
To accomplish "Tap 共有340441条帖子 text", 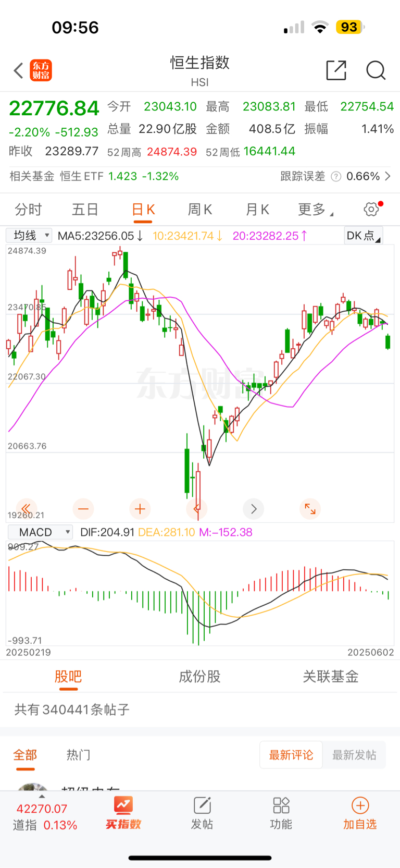I will [72, 710].
